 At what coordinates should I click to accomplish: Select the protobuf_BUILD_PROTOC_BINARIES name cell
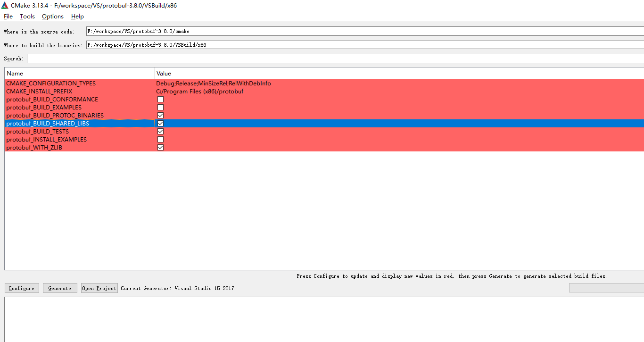tap(80, 116)
